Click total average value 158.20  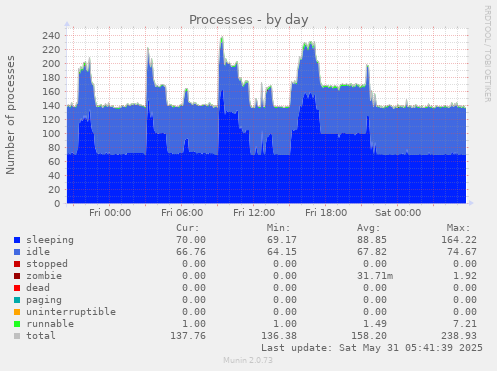tap(369, 336)
